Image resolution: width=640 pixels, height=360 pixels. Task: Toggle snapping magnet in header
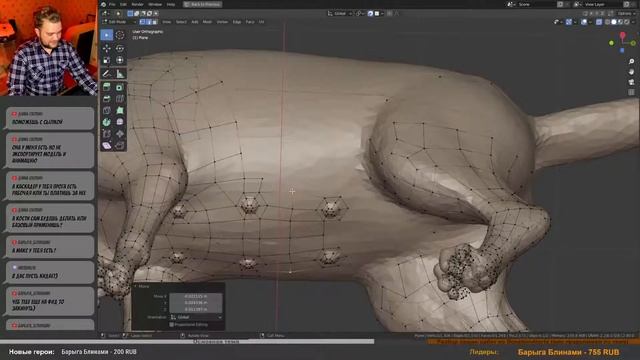click(370, 13)
